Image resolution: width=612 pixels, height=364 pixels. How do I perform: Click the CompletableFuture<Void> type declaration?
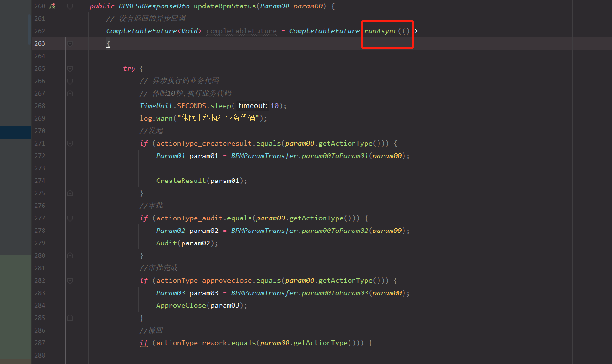pyautogui.click(x=154, y=31)
